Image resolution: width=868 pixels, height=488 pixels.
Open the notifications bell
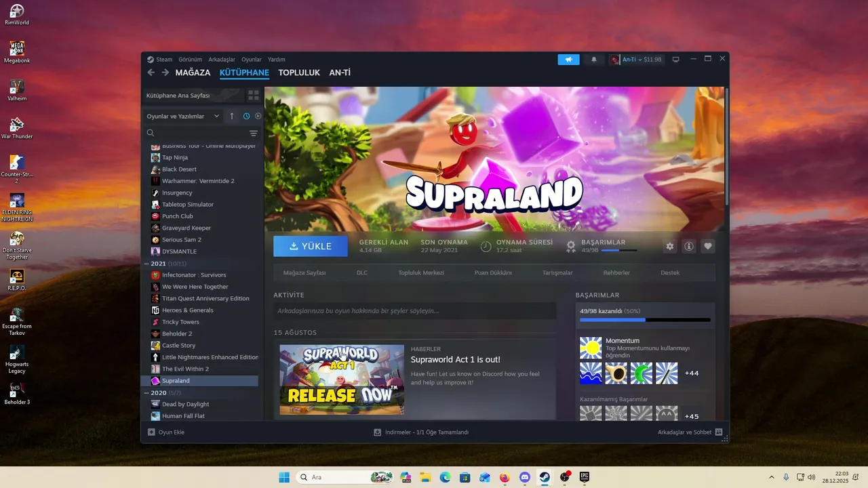tap(594, 60)
